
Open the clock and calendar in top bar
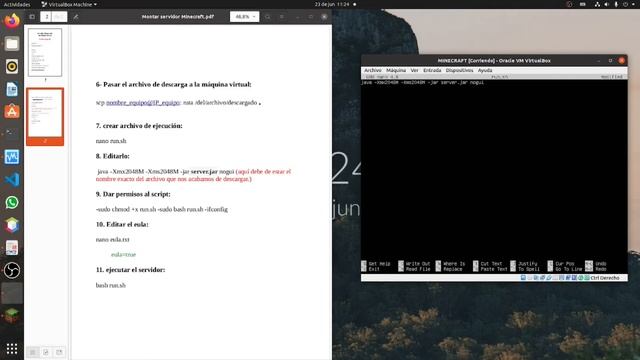[333, 4]
